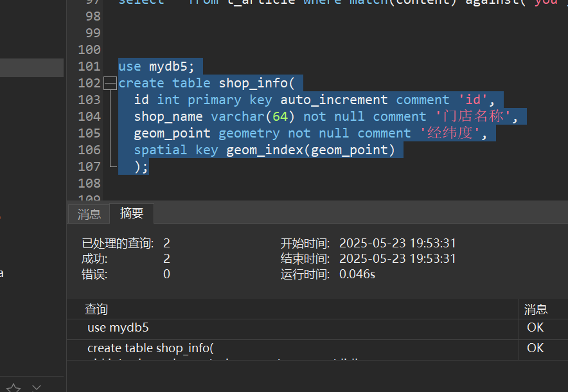Click the 'spatial' keyword on line 106

click(x=161, y=150)
